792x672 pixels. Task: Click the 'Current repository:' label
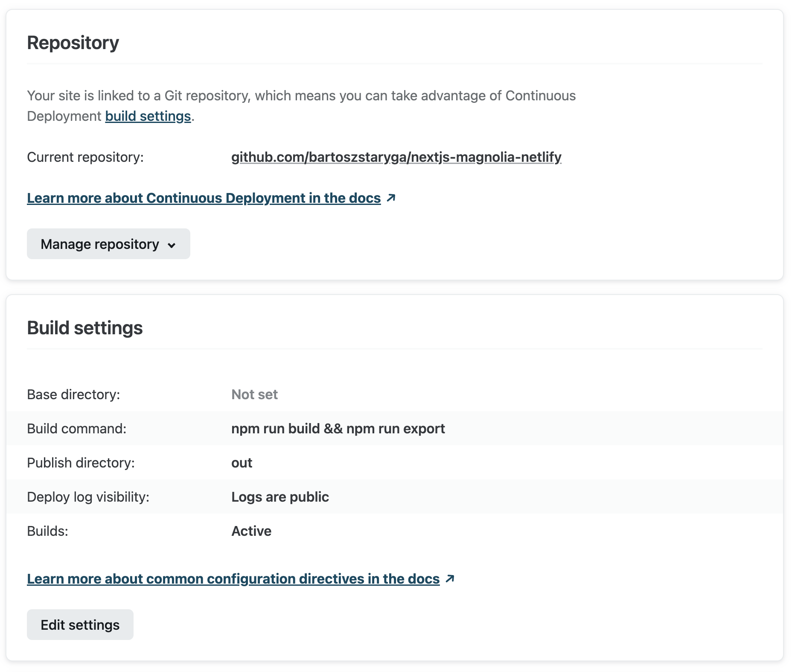click(x=85, y=157)
